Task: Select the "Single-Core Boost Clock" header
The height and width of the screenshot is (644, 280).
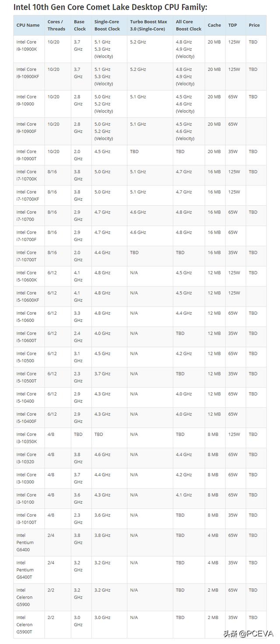Action: (x=107, y=25)
